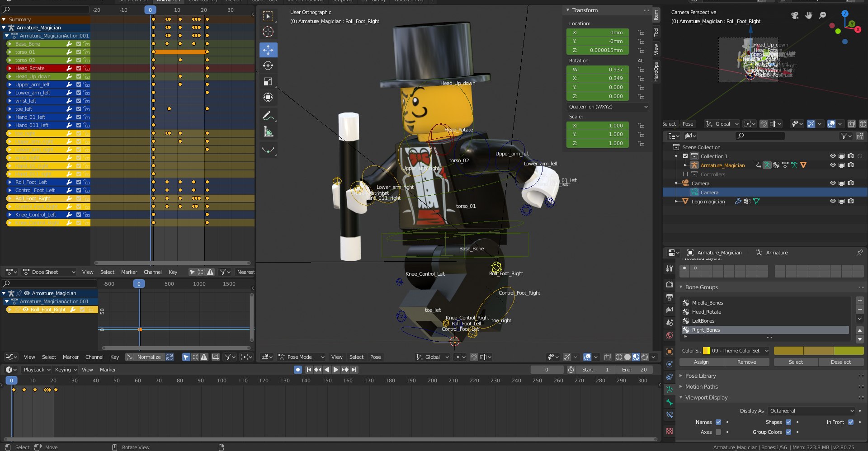Image resolution: width=868 pixels, height=451 pixels.
Task: Toggle Collection 1 exclude checkbox in outliner
Action: pyautogui.click(x=685, y=156)
